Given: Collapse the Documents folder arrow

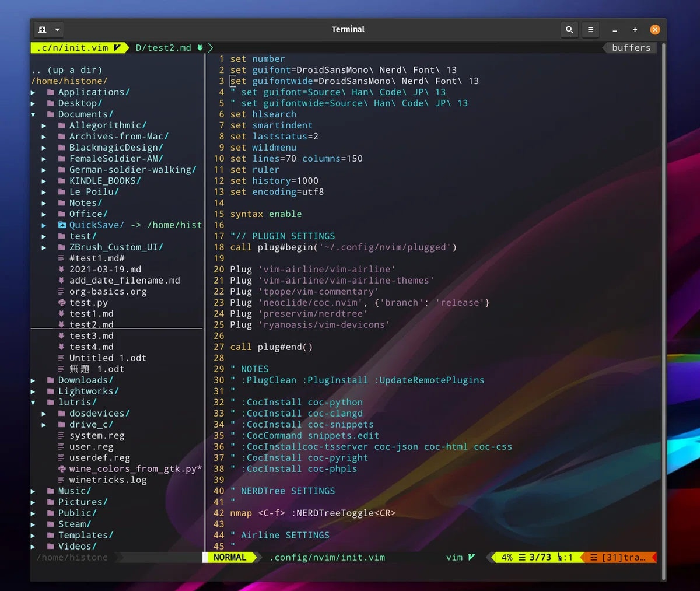Looking at the screenshot, I should [x=33, y=114].
